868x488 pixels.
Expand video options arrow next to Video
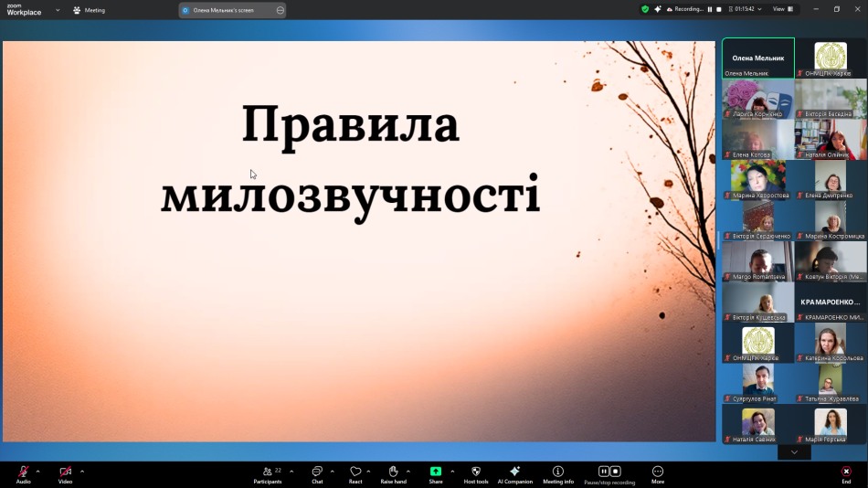click(x=82, y=472)
